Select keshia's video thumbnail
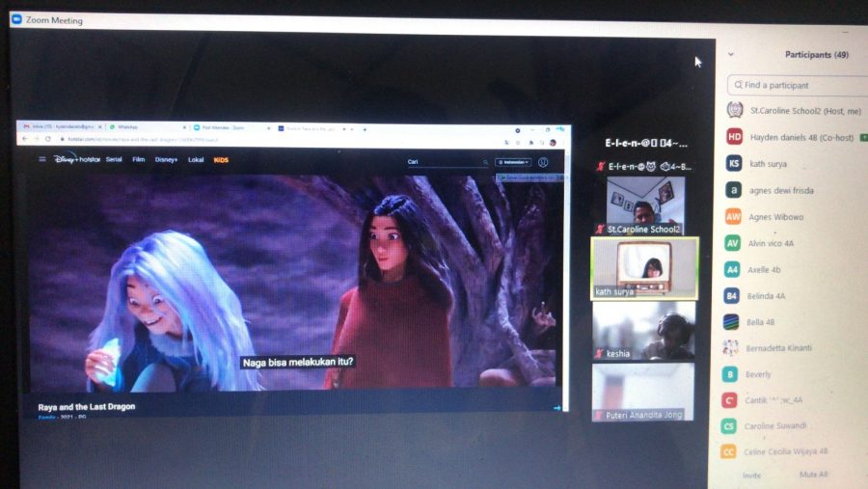This screenshot has width=868, height=489. [x=642, y=330]
